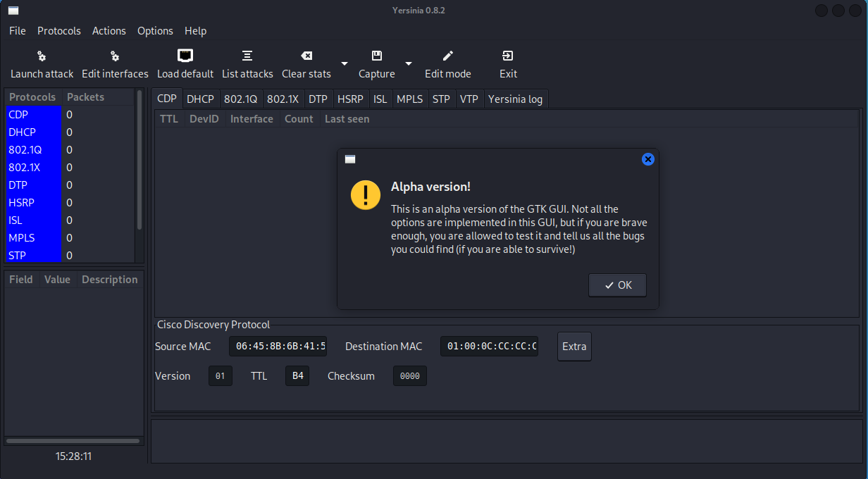Open the File menu
This screenshot has width=868, height=479.
pyautogui.click(x=18, y=31)
